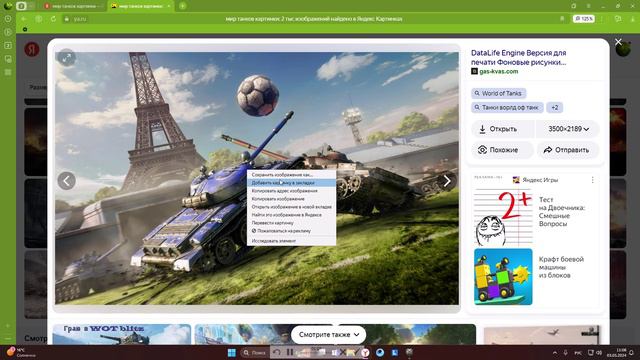This screenshot has width=640, height=360.
Task: Search the World of Tanks tag
Action: [498, 93]
